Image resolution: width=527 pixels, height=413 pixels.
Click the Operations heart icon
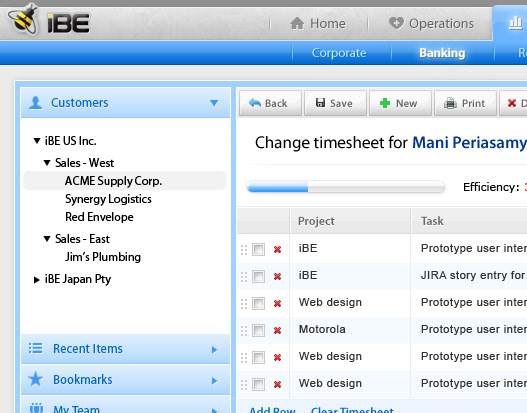coord(396,23)
